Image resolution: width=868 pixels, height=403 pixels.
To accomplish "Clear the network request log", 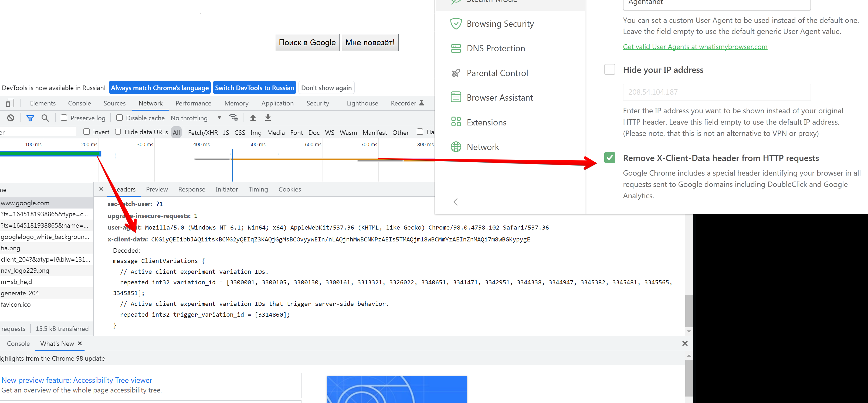I will click(x=10, y=118).
